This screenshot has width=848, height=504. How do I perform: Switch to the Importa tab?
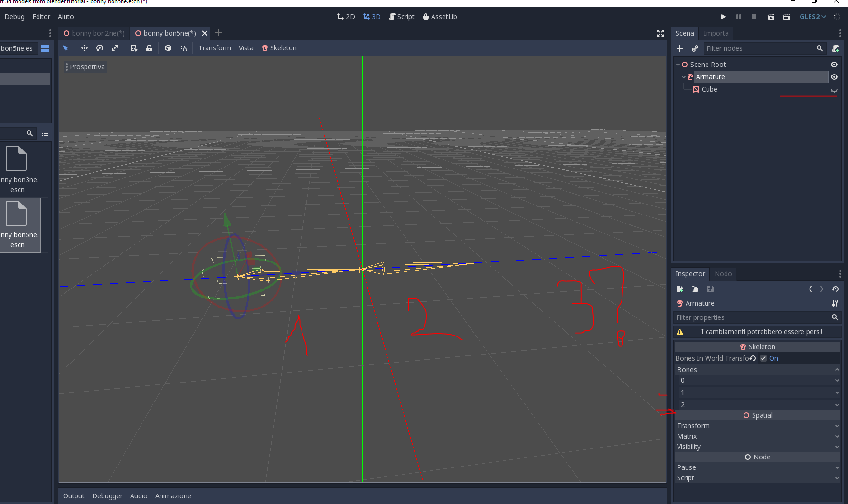click(x=716, y=33)
